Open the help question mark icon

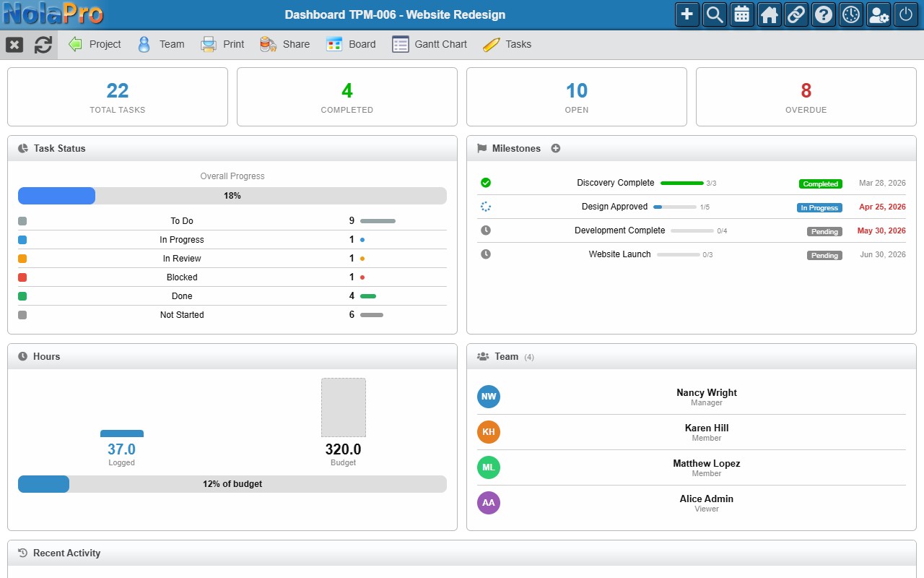[x=824, y=14]
